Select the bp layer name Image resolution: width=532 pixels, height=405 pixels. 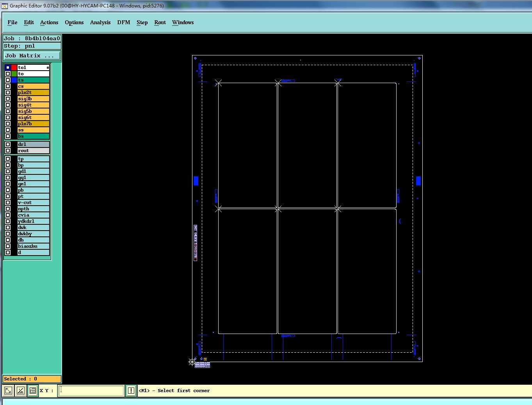[34, 165]
